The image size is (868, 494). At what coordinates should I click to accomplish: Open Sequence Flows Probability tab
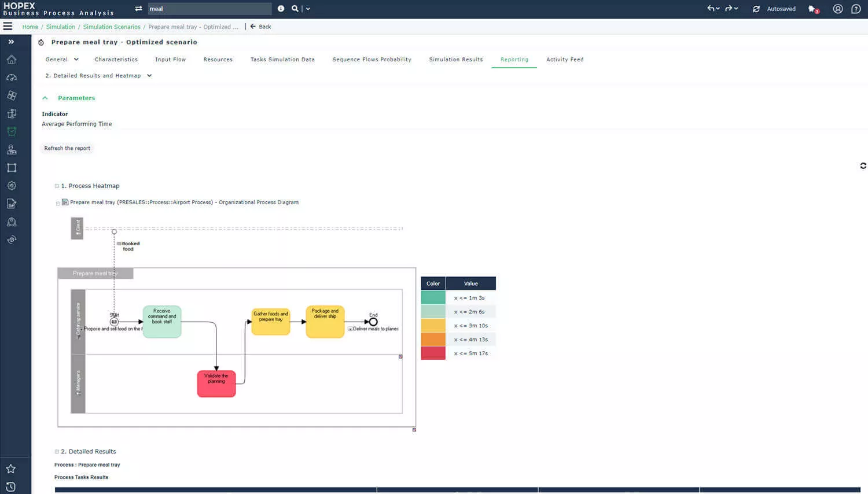click(372, 59)
